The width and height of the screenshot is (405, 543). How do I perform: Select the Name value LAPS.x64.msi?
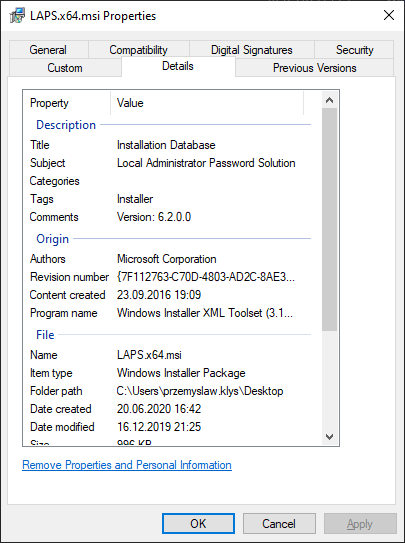[x=149, y=355]
